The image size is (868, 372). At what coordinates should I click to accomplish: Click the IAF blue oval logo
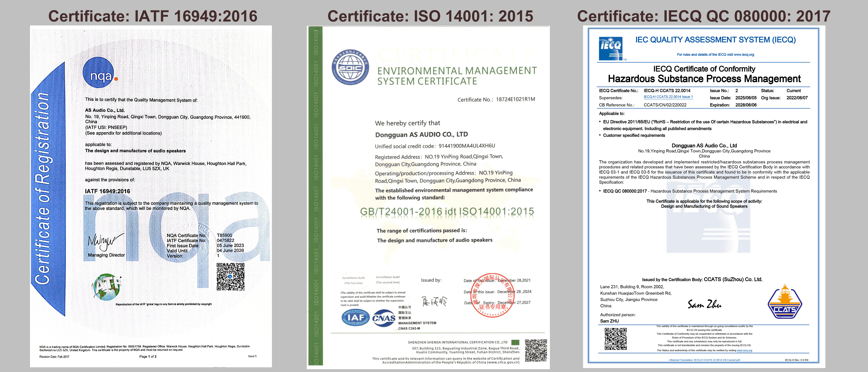[x=355, y=317]
